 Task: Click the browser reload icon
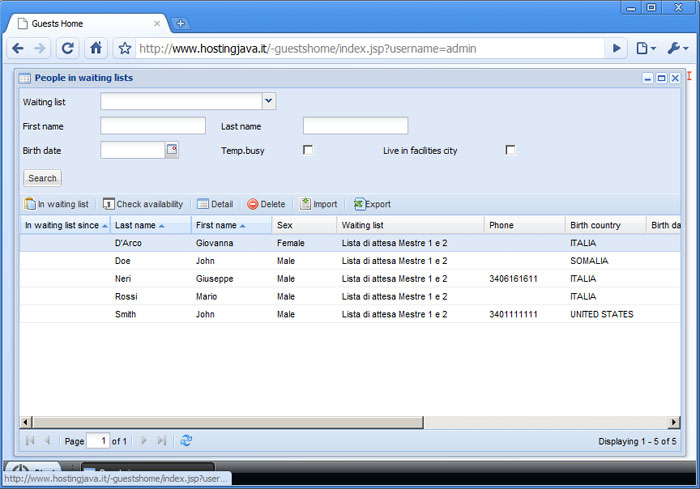pos(67,47)
